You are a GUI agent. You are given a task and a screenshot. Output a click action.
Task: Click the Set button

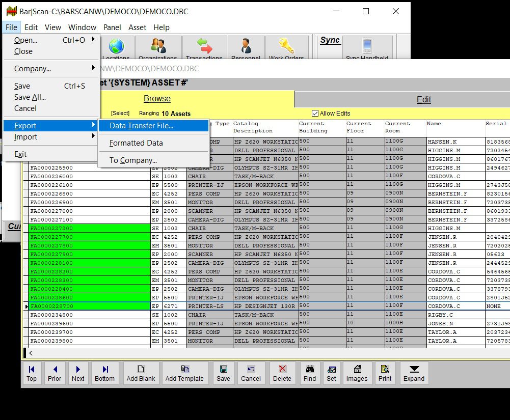click(x=332, y=373)
